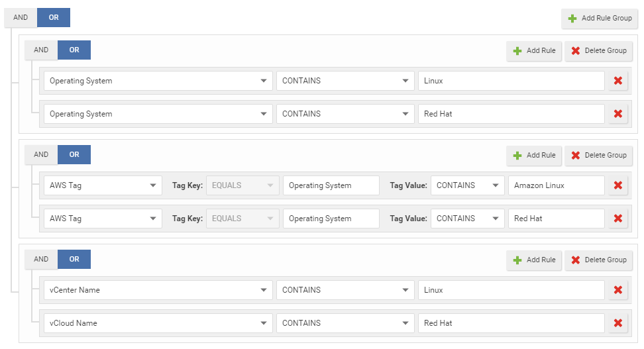
Task: Add Rule to the AWS Tag group
Action: click(x=533, y=155)
